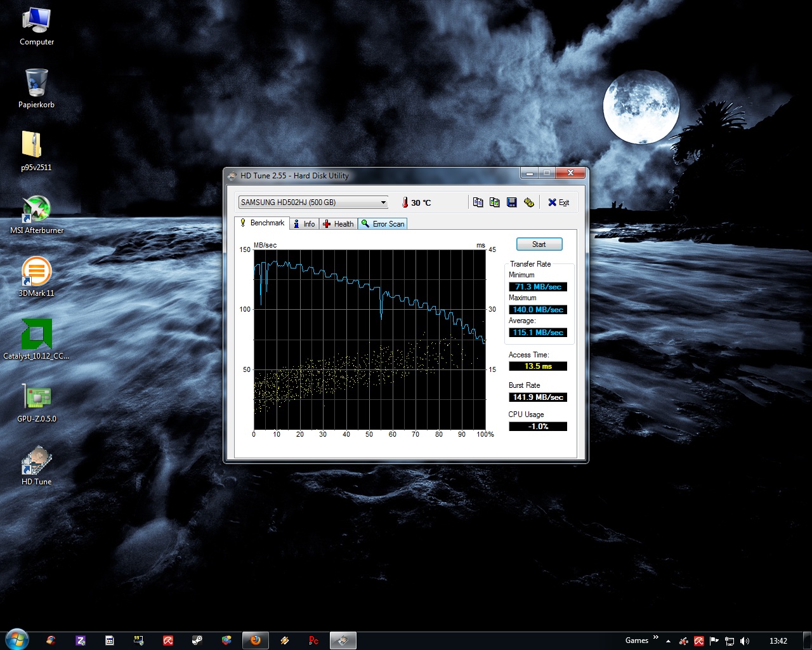Copy benchmark results to clipboard icon
The width and height of the screenshot is (812, 650).
478,202
